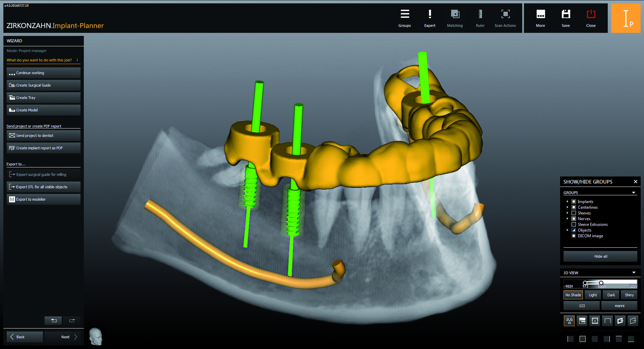Toggle Nerves group visibility checkbox
Viewport: 644px width, 349px height.
[574, 219]
